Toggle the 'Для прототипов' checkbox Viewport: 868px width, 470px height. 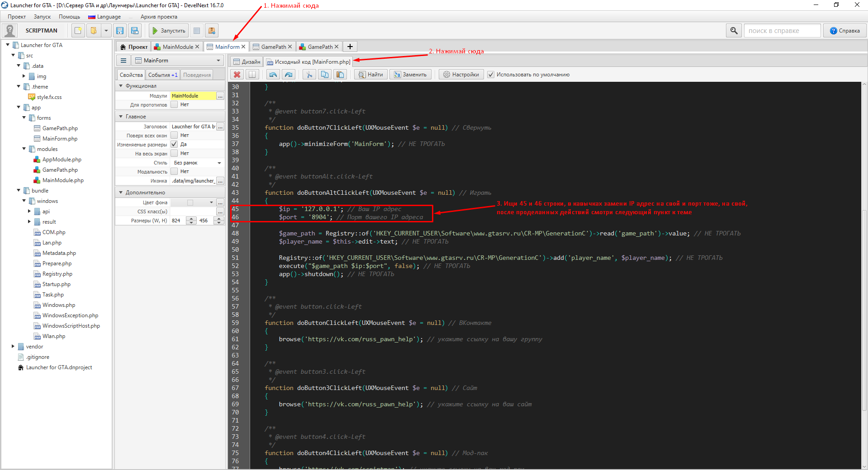pos(174,104)
